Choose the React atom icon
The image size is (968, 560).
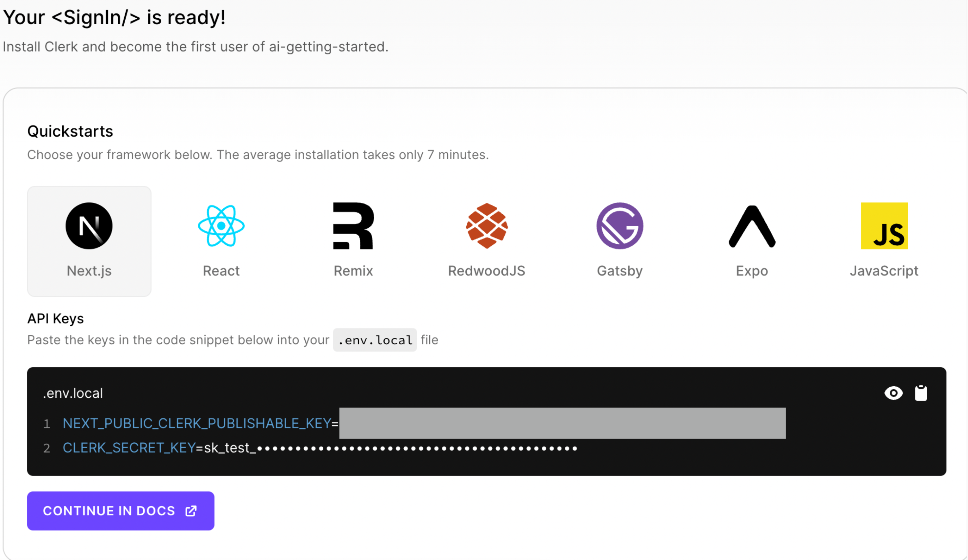click(221, 226)
